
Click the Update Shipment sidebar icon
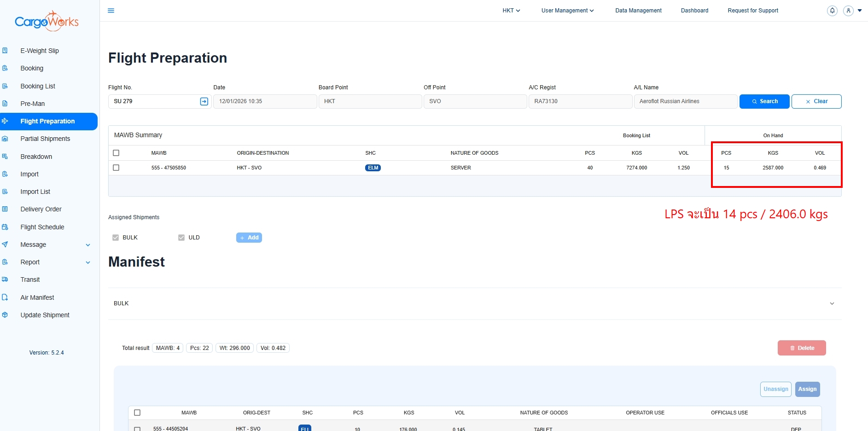pyautogui.click(x=5, y=315)
